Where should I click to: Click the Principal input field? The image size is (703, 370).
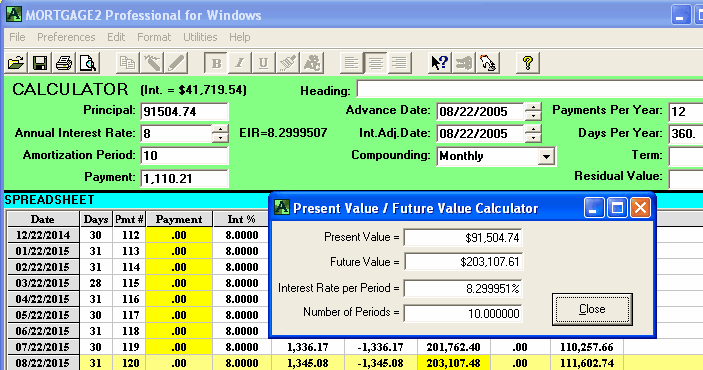[184, 111]
